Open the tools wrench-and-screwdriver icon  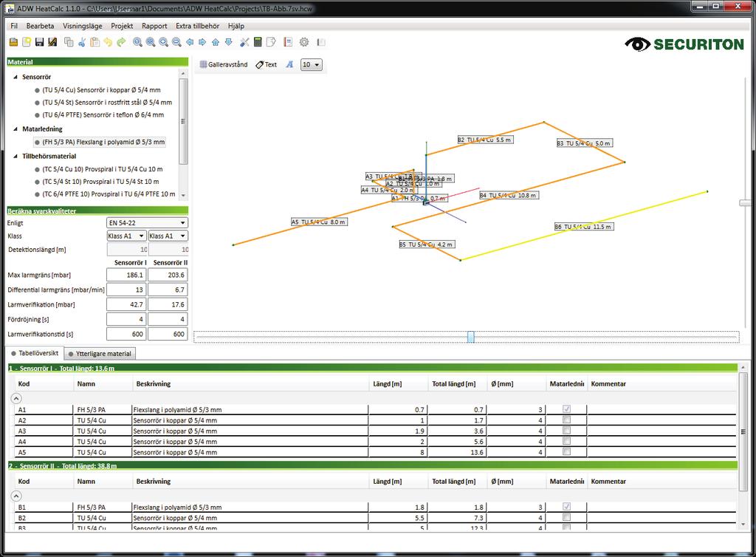245,42
